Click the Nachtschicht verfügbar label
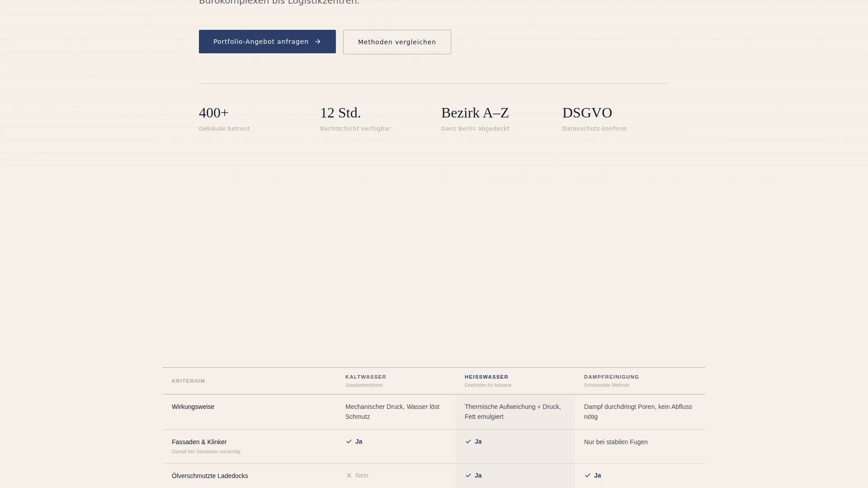The width and height of the screenshot is (868, 488). (355, 129)
